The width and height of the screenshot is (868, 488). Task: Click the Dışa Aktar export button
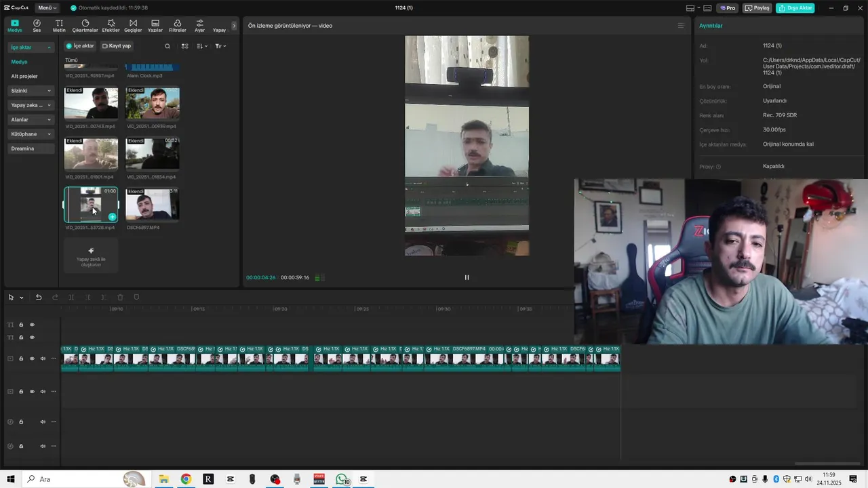[x=795, y=8]
